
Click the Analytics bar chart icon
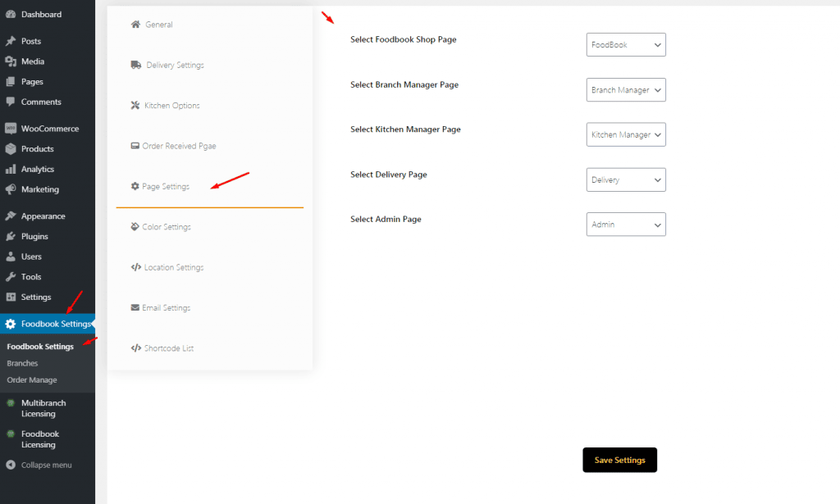pos(11,170)
